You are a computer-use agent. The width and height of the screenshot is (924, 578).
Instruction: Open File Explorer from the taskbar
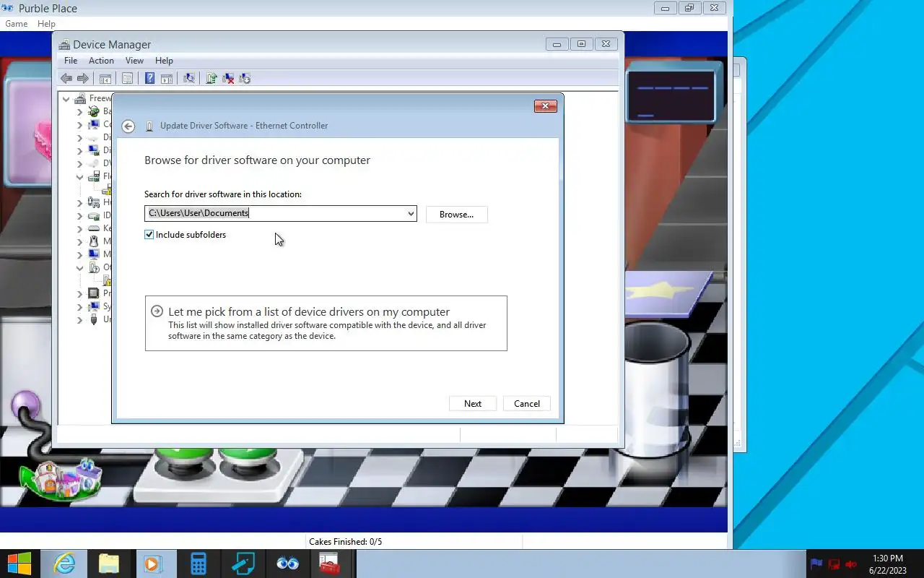click(x=109, y=564)
